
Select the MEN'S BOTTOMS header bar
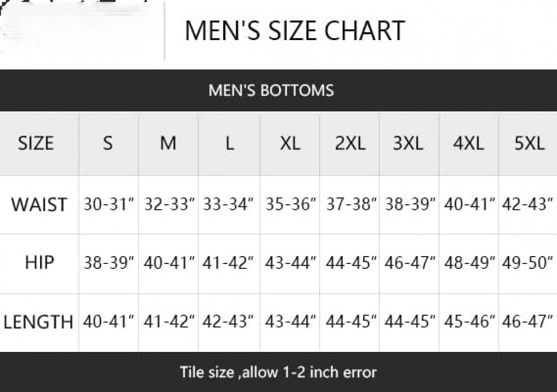[271, 90]
